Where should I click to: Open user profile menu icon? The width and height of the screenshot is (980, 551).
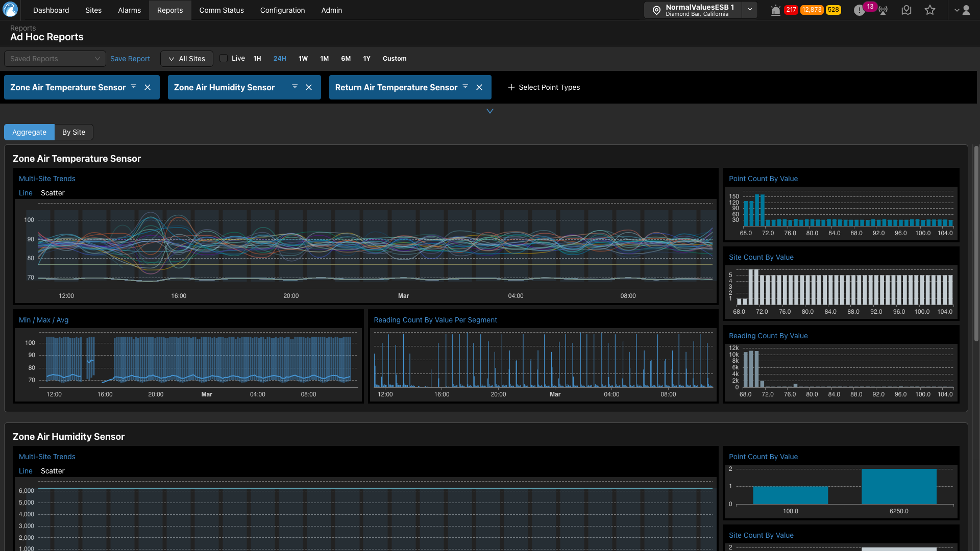pyautogui.click(x=966, y=10)
